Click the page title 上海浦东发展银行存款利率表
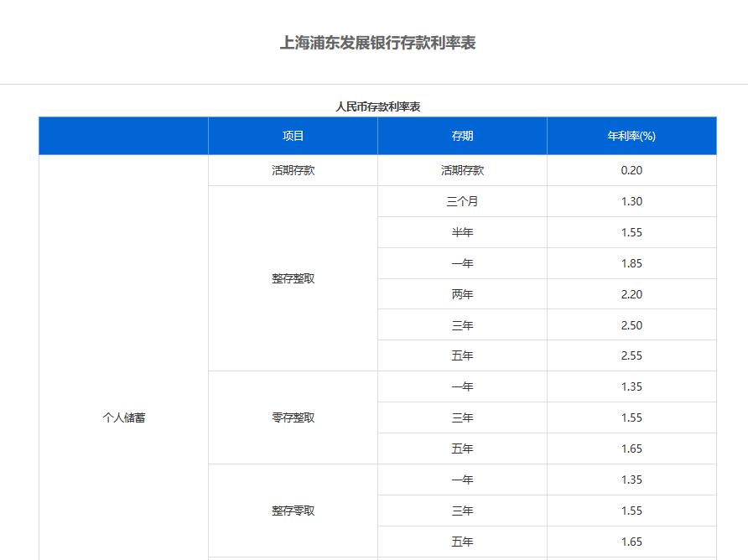748x560 pixels. tap(377, 43)
